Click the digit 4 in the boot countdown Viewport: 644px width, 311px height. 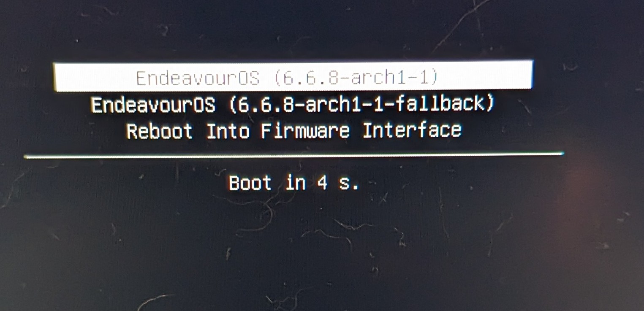(x=323, y=183)
